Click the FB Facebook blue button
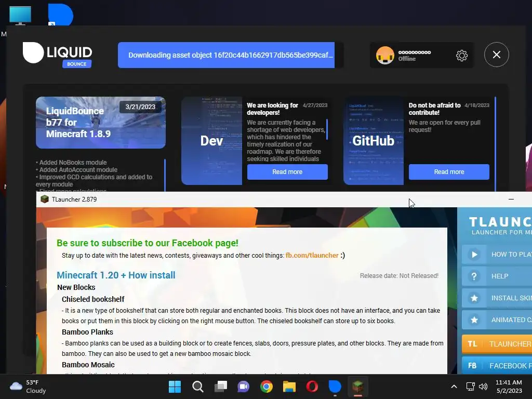Image resolution: width=532 pixels, height=399 pixels. click(x=497, y=366)
